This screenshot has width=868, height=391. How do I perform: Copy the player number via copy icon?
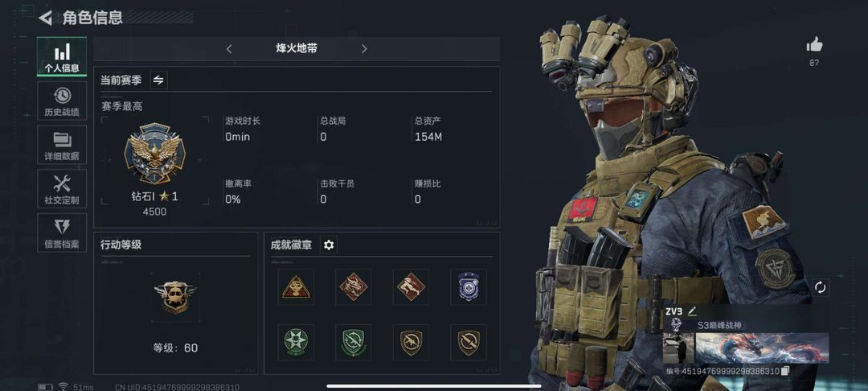784,371
